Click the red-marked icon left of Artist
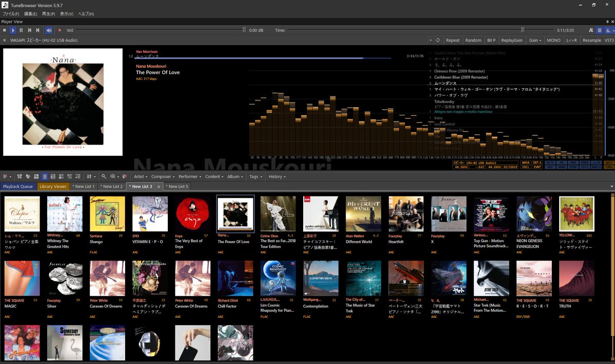This screenshot has height=364, width=615. coord(125,177)
